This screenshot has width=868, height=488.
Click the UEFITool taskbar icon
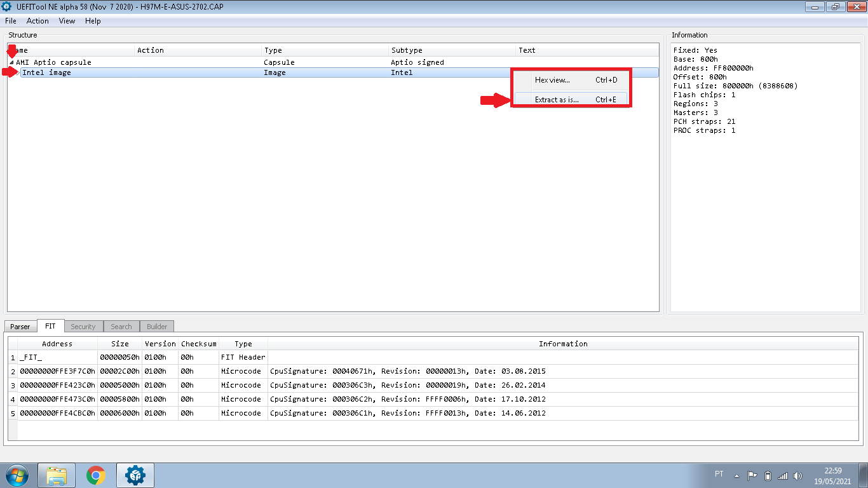click(135, 475)
